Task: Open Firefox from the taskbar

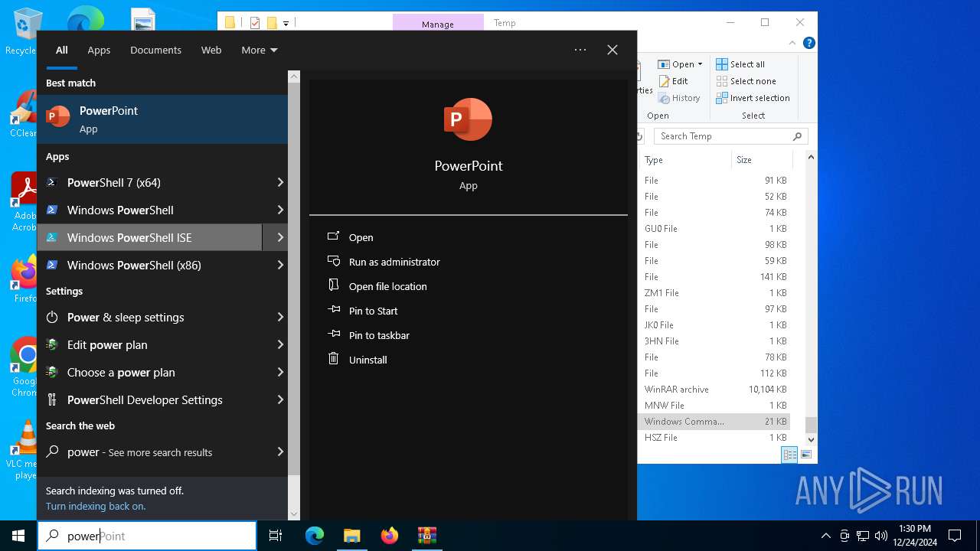Action: point(389,536)
